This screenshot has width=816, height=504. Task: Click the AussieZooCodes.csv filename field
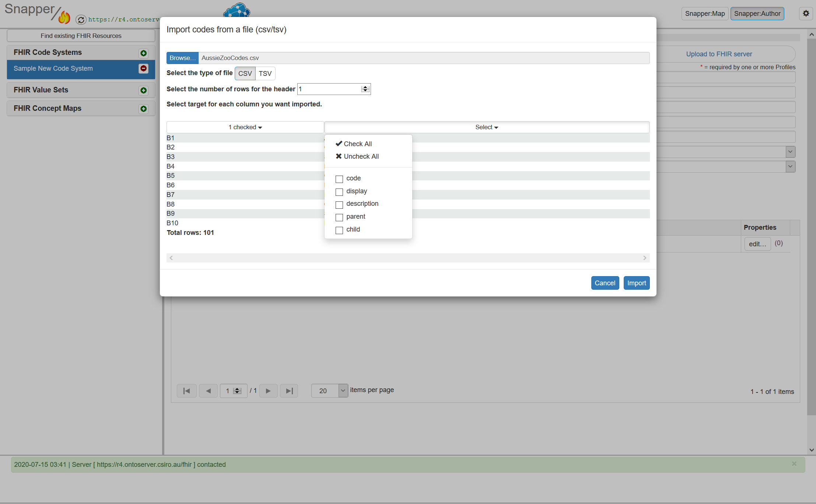coord(424,58)
